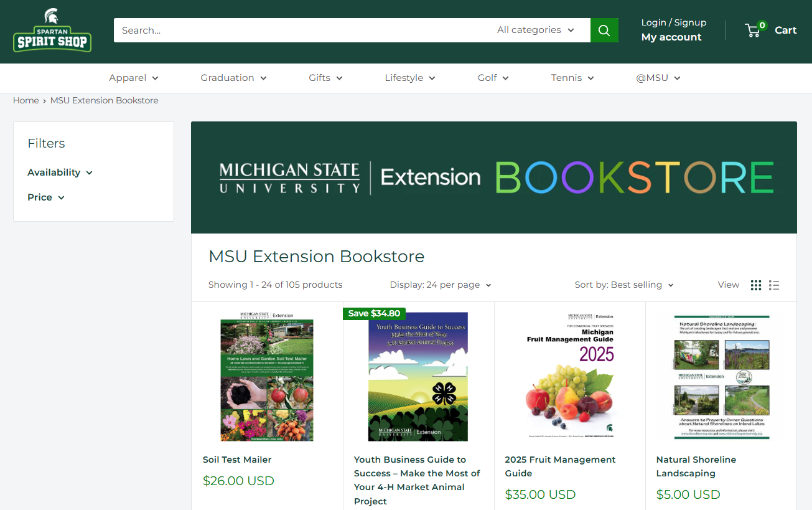Open the shopping cart icon
812x510 pixels.
pos(754,30)
